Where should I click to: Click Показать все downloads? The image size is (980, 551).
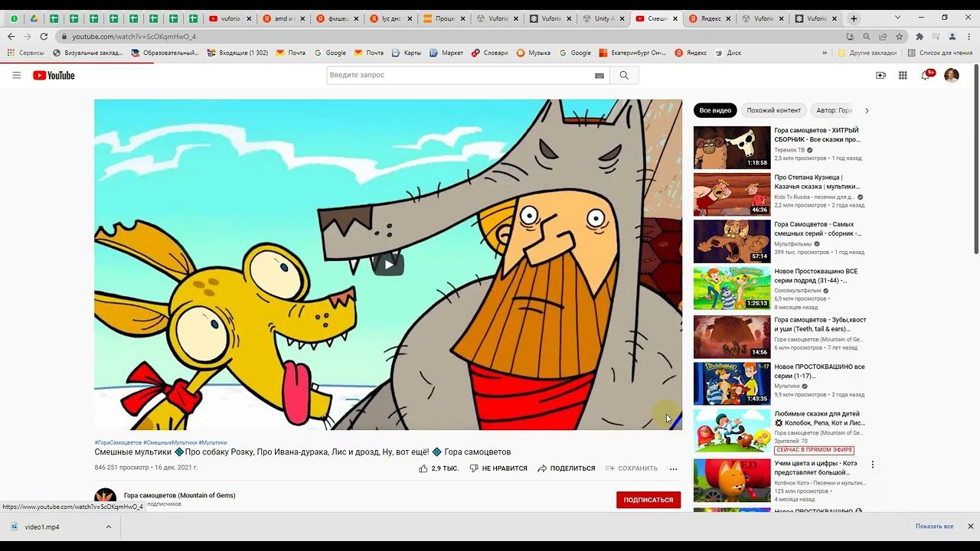(x=934, y=527)
